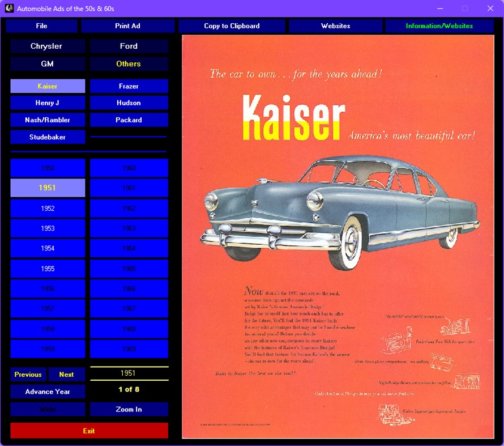Select the Kaiser brand
Image resolution: width=504 pixels, height=446 pixels.
[47, 86]
